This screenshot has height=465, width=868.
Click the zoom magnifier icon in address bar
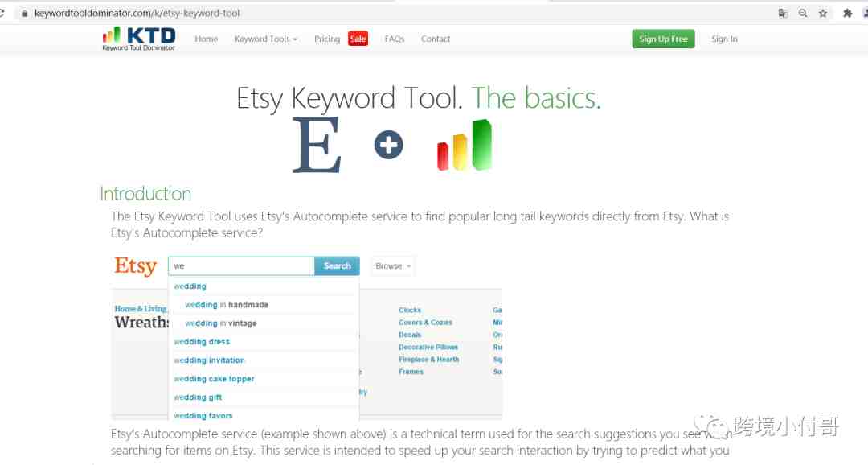[x=803, y=14]
